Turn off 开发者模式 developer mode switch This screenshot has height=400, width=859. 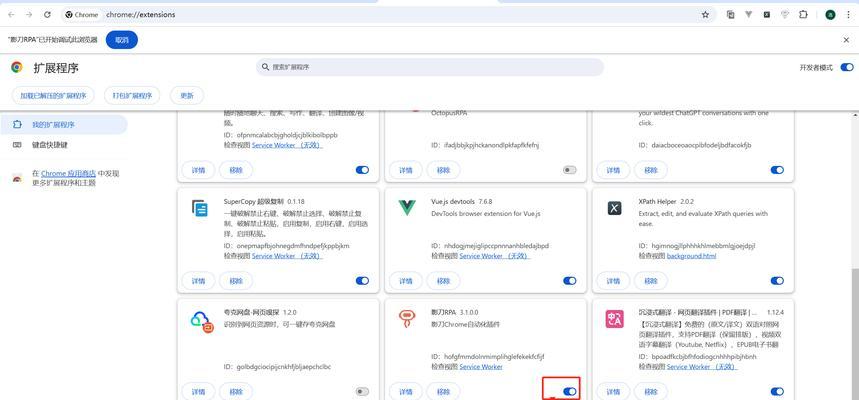pyautogui.click(x=847, y=67)
